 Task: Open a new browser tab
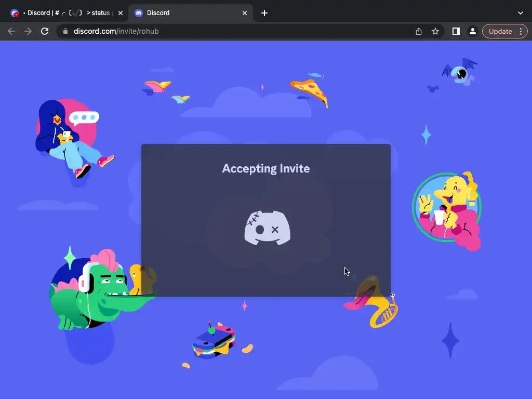(264, 13)
